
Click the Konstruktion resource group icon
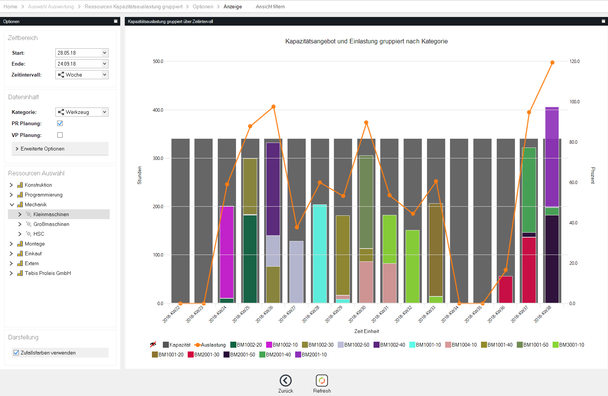[20, 185]
